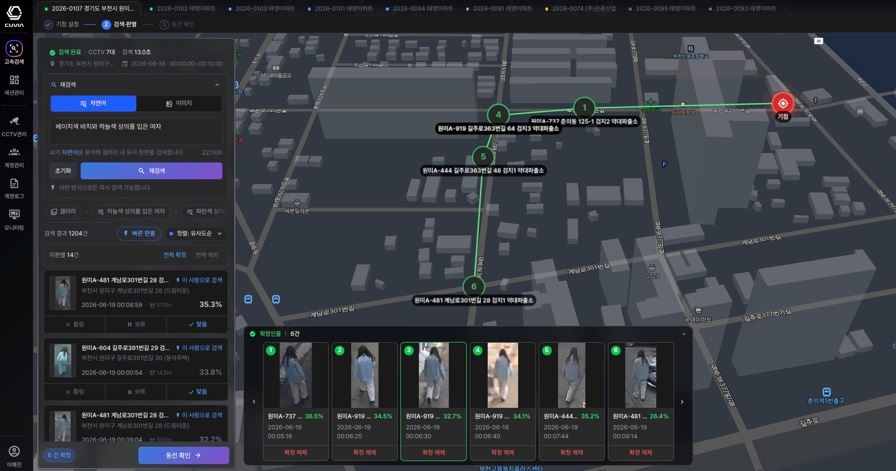Switch to session tab 2026-0101
Screen dimensions: 896x471
pyautogui.click(x=340, y=9)
